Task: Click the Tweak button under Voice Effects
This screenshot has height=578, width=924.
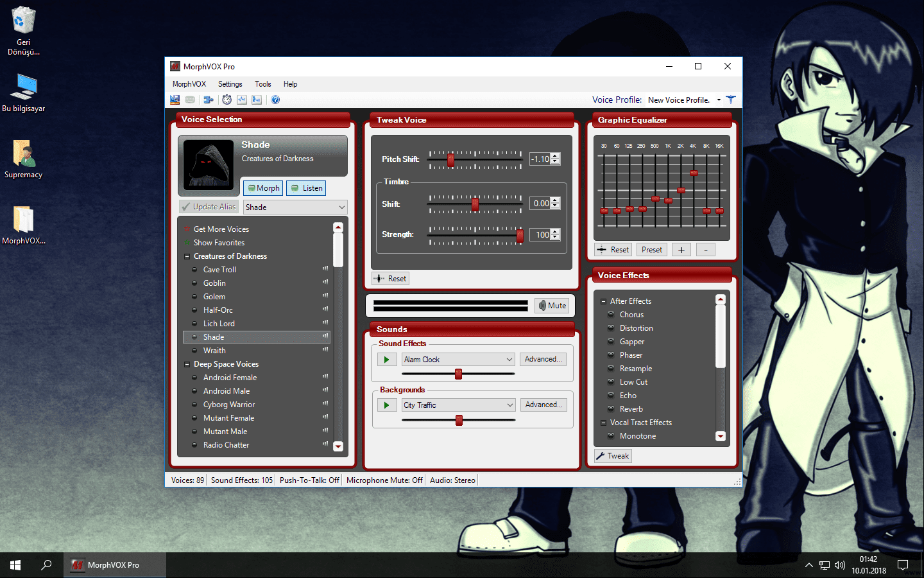Action: 613,456
